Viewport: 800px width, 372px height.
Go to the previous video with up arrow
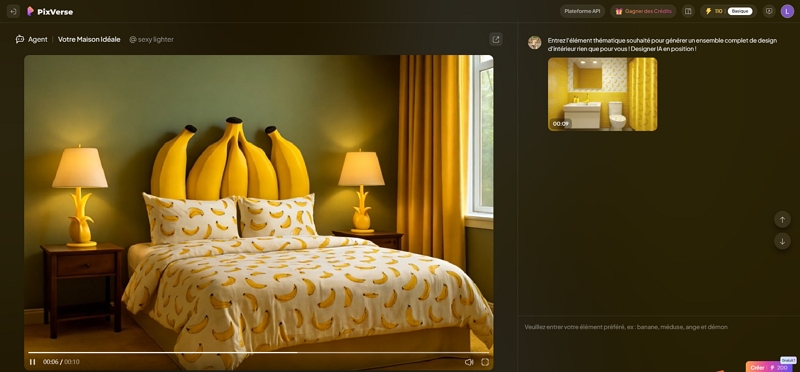782,220
